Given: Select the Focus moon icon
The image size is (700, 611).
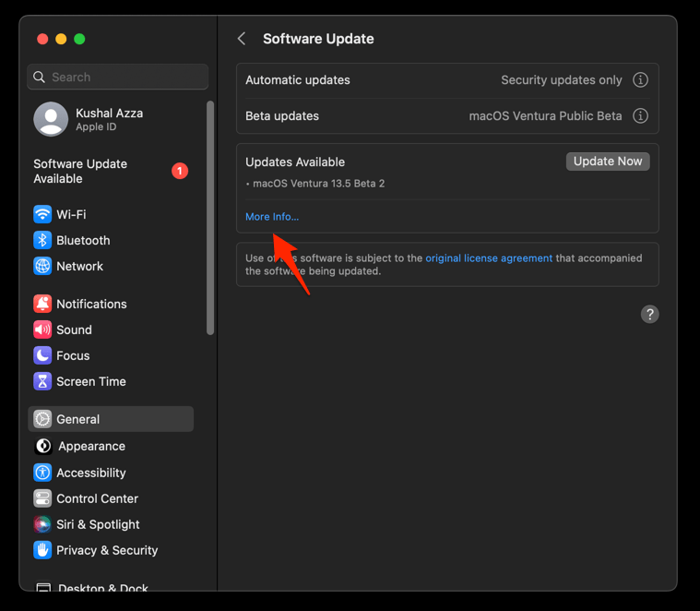Looking at the screenshot, I should click(x=42, y=355).
